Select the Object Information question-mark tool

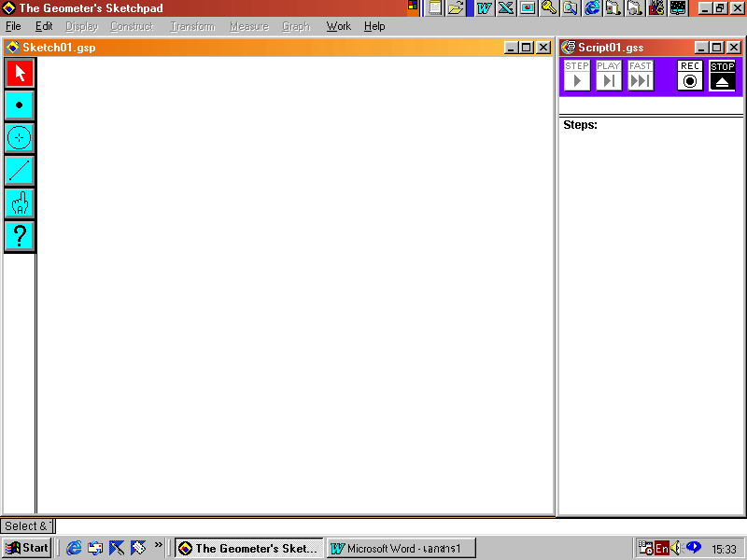(19, 236)
